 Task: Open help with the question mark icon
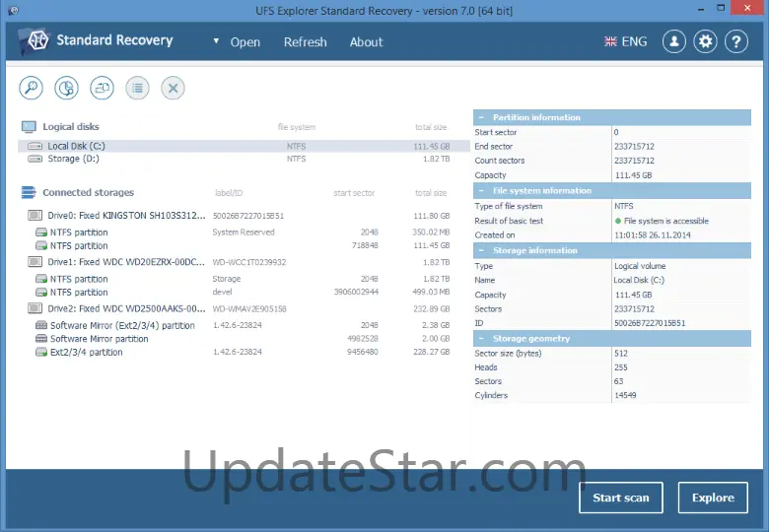(x=736, y=41)
